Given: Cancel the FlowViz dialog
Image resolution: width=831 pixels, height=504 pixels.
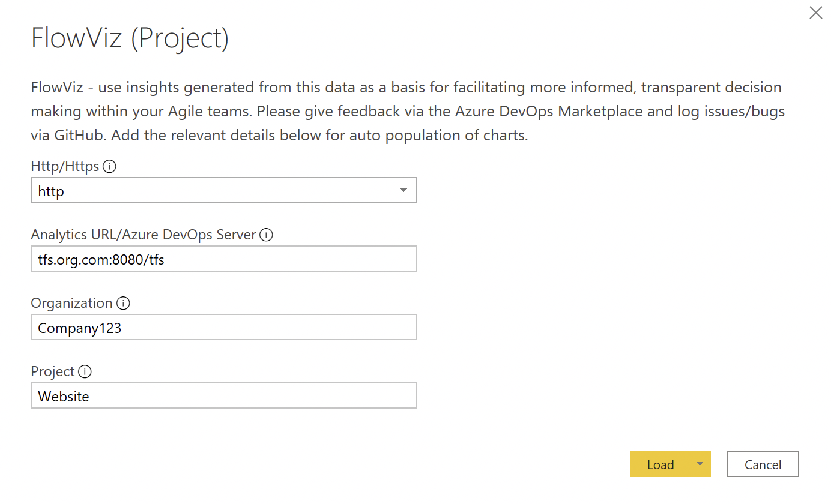Looking at the screenshot, I should tap(763, 464).
